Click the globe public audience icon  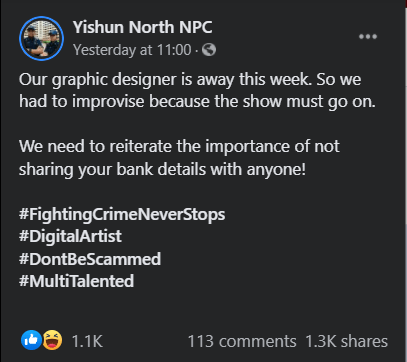point(209,50)
